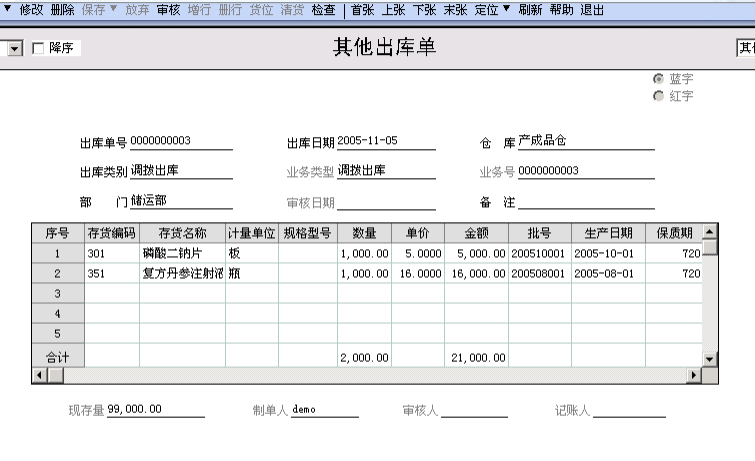The image size is (755, 461).
Task: Click the table's vertical scroll down arrow
Action: pyautogui.click(x=710, y=359)
